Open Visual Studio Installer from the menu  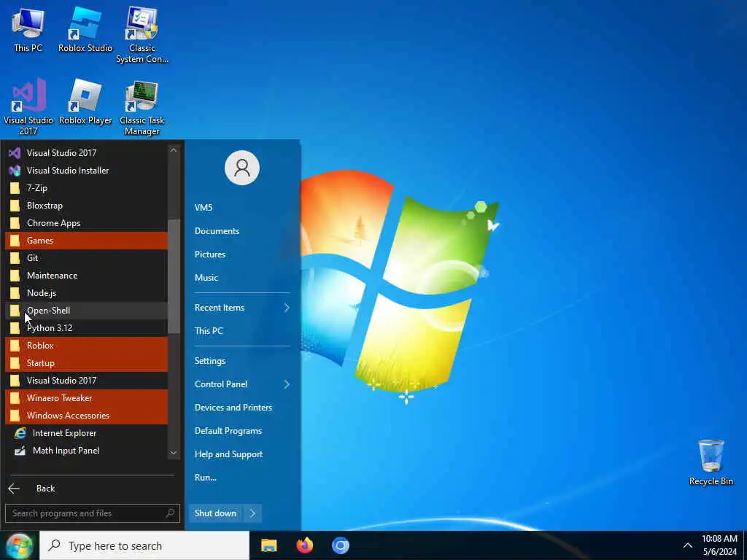click(86, 171)
